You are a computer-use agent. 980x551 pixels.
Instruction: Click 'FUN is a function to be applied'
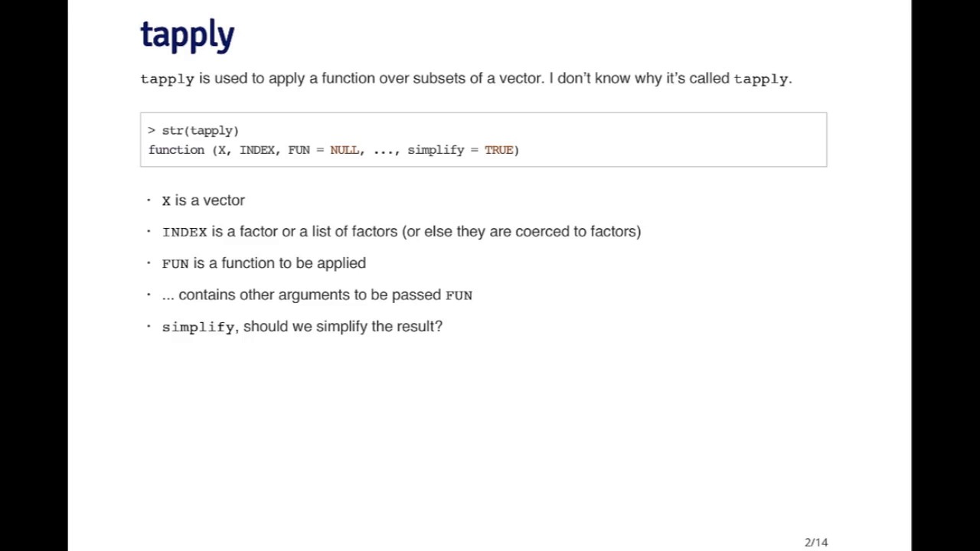[x=264, y=263]
